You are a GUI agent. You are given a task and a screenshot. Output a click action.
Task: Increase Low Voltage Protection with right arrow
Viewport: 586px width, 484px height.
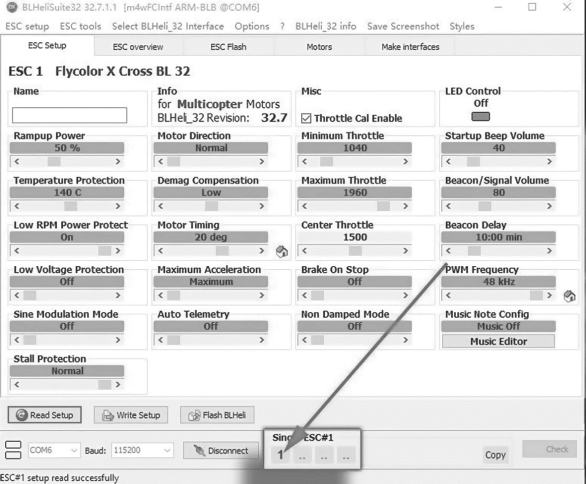[x=118, y=295]
